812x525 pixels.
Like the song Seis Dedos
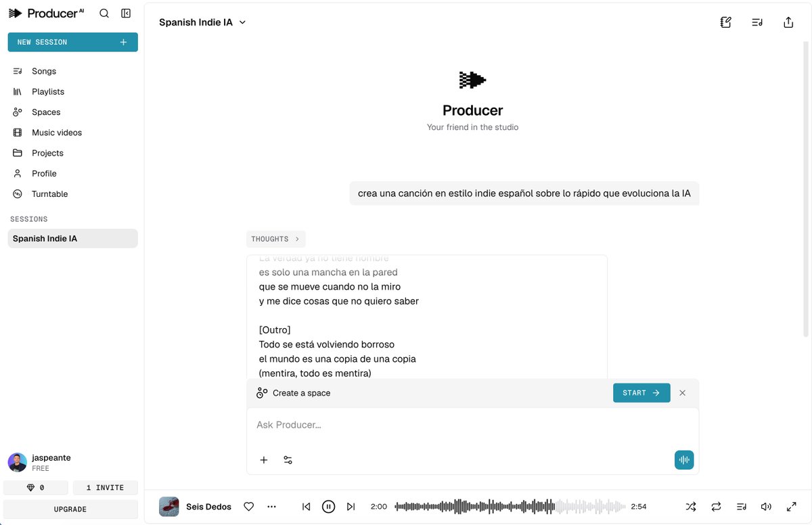(x=248, y=507)
